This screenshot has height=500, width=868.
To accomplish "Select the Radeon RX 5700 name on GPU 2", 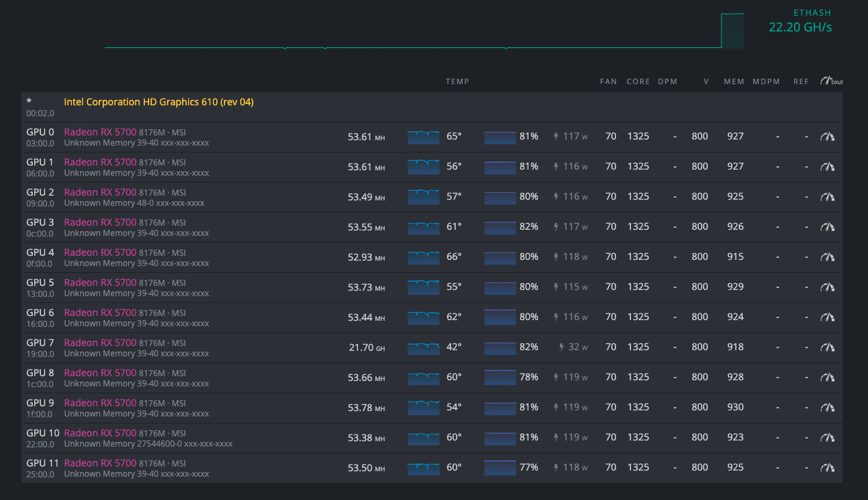I will (100, 192).
